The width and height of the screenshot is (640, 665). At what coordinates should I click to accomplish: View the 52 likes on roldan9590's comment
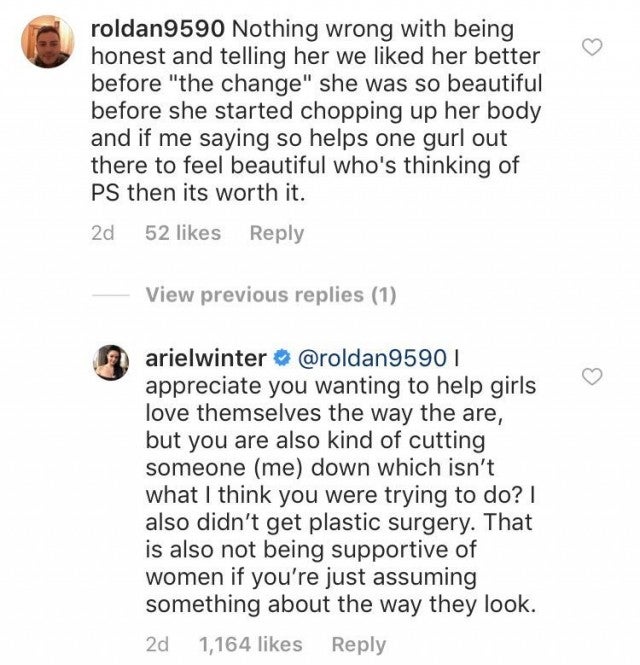click(183, 233)
